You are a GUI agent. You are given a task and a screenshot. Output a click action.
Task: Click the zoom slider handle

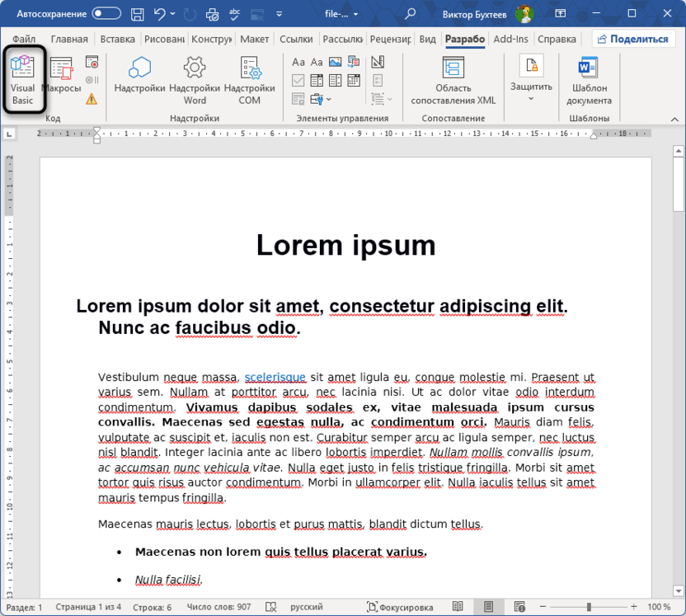coord(589,607)
